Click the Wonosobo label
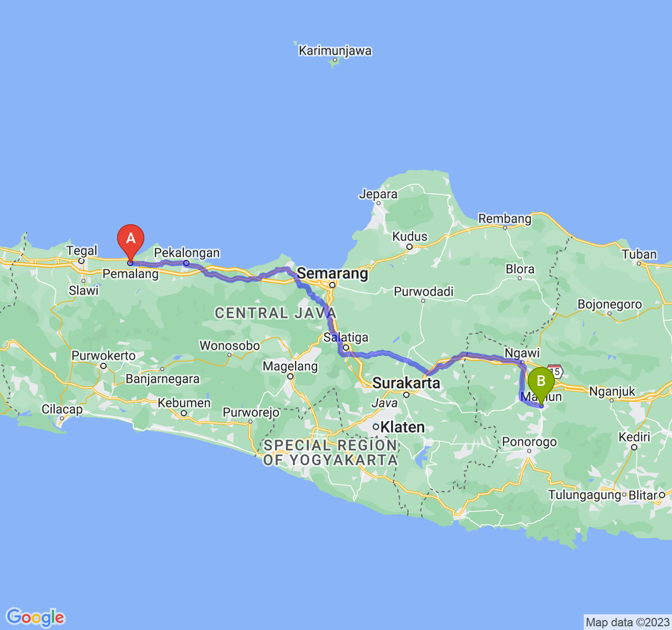672x630 pixels. click(x=229, y=346)
